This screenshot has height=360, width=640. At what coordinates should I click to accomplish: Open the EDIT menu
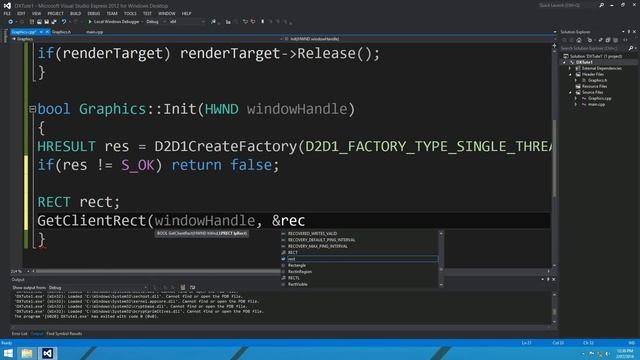click(x=21, y=13)
